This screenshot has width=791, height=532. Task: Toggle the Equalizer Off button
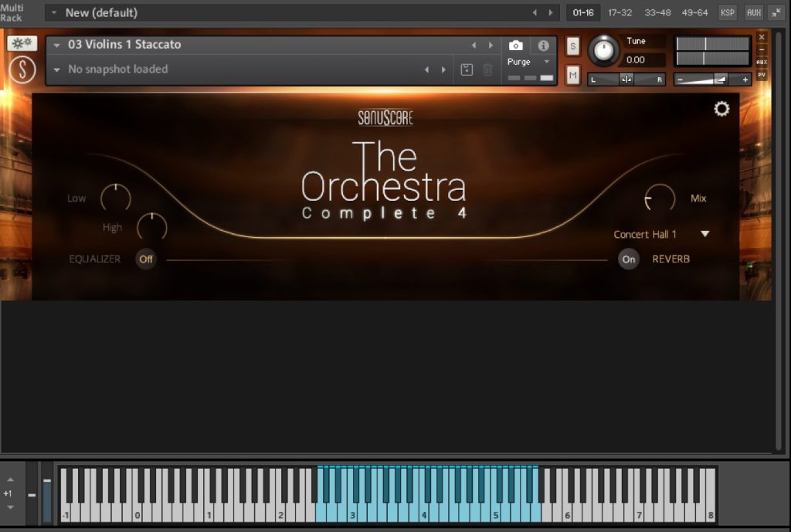click(146, 259)
